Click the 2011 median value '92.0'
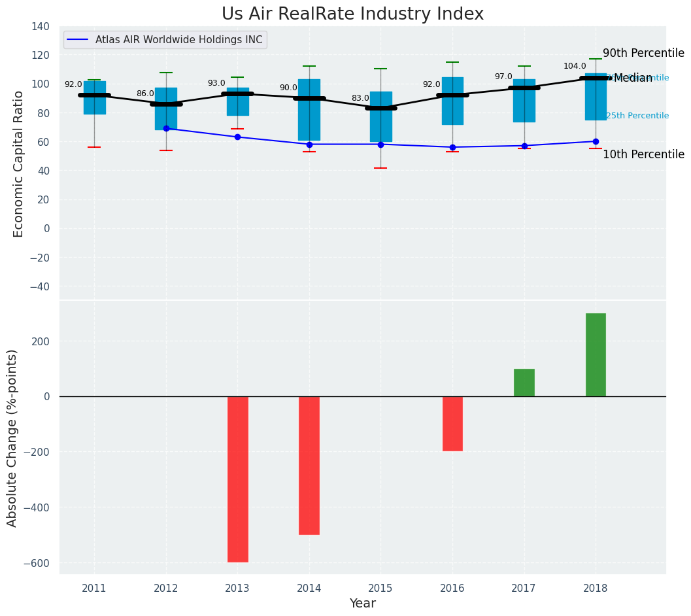The height and width of the screenshot is (616, 691). pyautogui.click(x=73, y=84)
